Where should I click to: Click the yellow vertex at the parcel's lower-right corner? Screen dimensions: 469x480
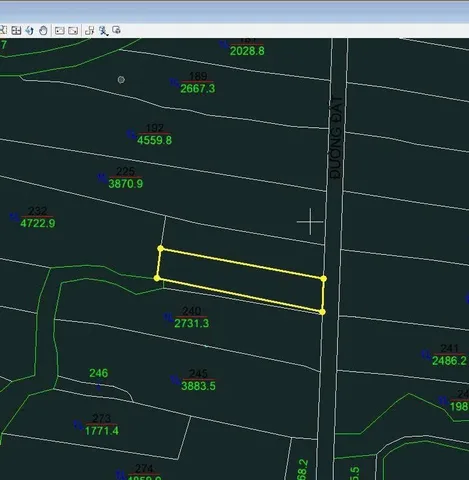coord(322,312)
